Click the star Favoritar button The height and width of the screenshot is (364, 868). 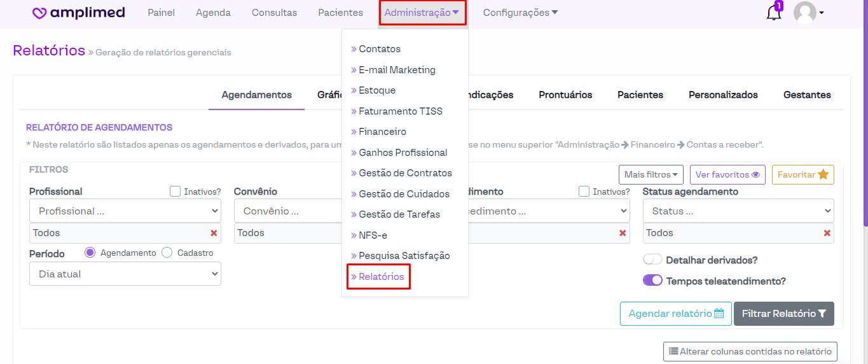803,174
